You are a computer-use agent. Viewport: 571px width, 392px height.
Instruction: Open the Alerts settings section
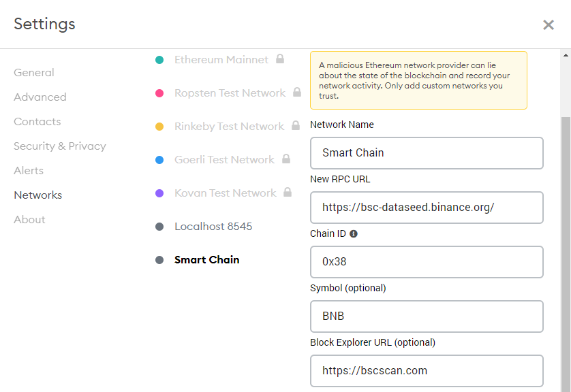tap(29, 171)
